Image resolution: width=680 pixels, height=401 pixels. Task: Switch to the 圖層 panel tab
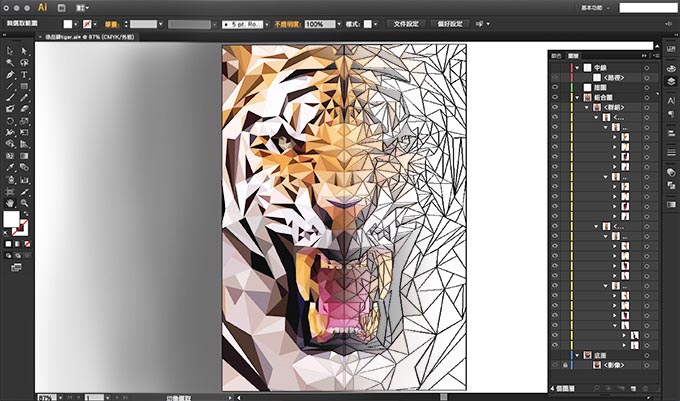pos(573,56)
